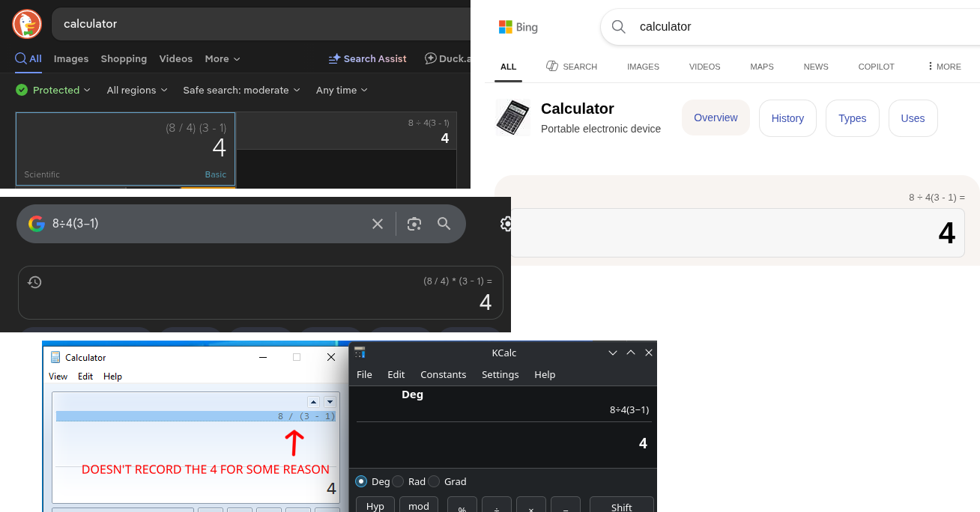The height and width of the screenshot is (512, 980).
Task: Click the calculator thumbnail image in Bing
Action: [513, 118]
